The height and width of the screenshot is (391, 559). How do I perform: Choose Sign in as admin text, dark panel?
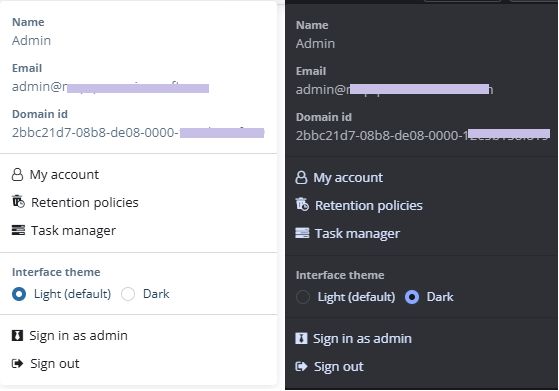point(362,339)
